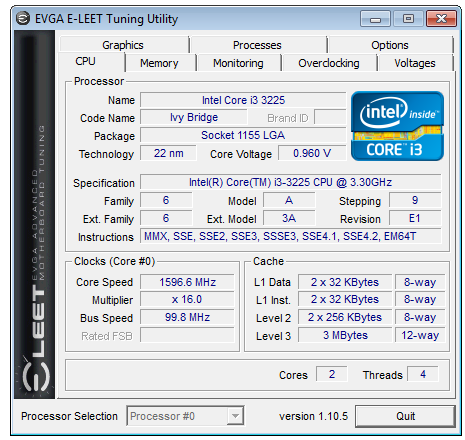Click the Package value 'Socket 1155 LGA'
The height and width of the screenshot is (440, 465).
coord(243,135)
